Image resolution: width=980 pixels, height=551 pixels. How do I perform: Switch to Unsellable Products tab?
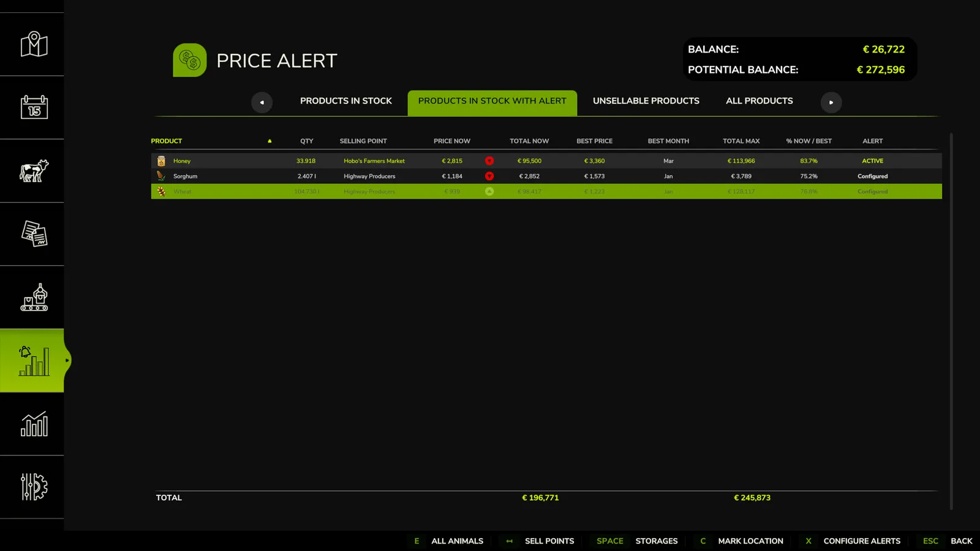pyautogui.click(x=646, y=101)
